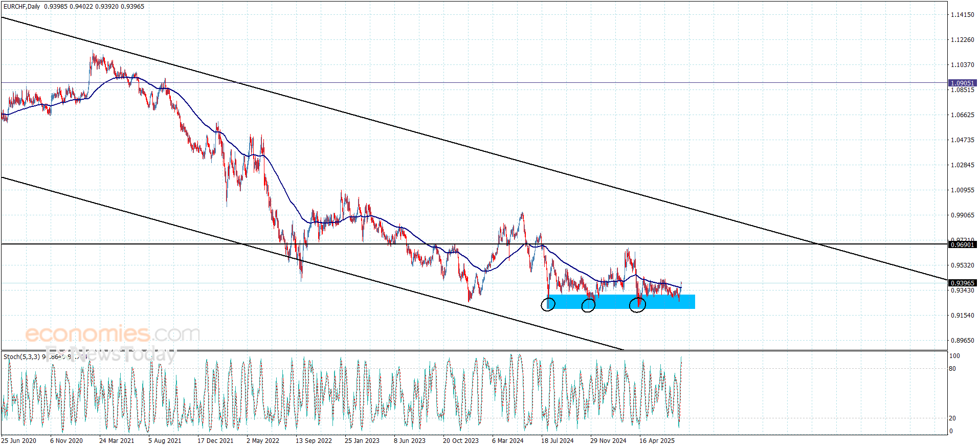Click the 0.95320 price axis label

tap(962, 265)
